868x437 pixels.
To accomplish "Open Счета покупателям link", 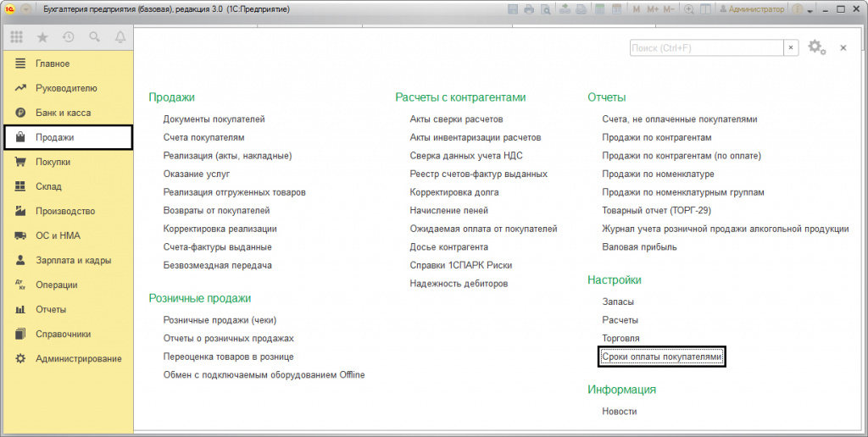I will point(203,137).
